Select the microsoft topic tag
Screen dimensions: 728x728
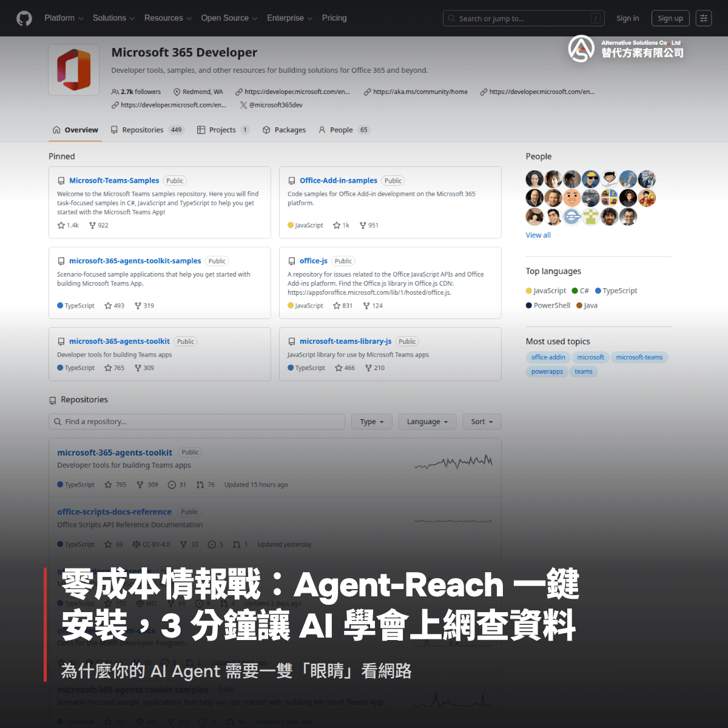(590, 357)
